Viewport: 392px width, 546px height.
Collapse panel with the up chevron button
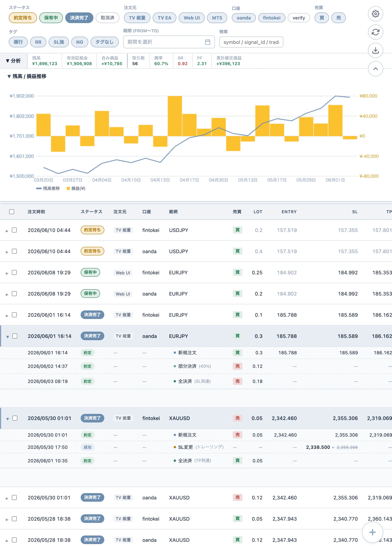(x=375, y=69)
